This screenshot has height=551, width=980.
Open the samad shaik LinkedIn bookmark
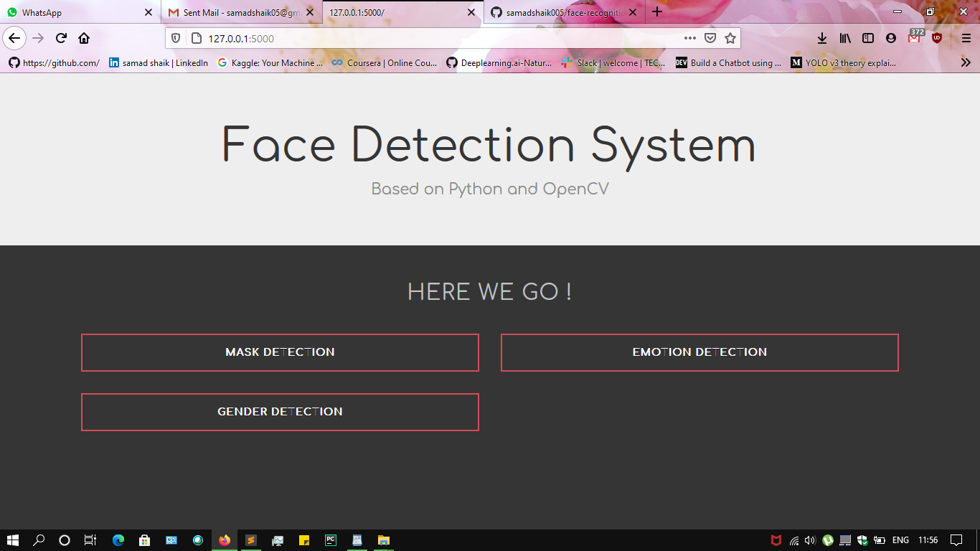pos(159,62)
